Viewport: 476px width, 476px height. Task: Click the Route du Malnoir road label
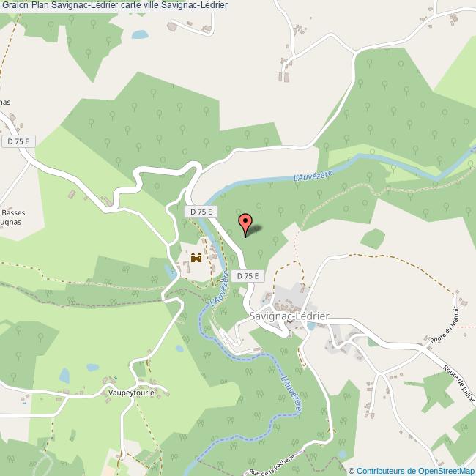click(445, 325)
